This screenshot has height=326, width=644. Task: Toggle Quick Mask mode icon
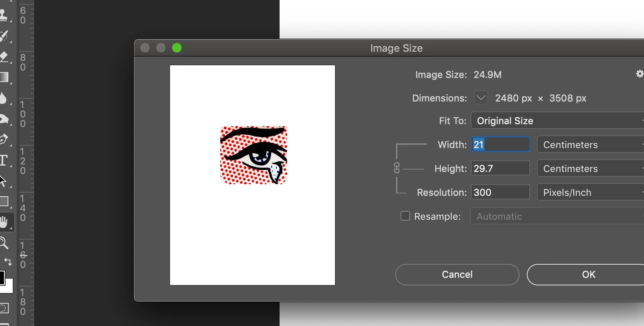pyautogui.click(x=4, y=308)
